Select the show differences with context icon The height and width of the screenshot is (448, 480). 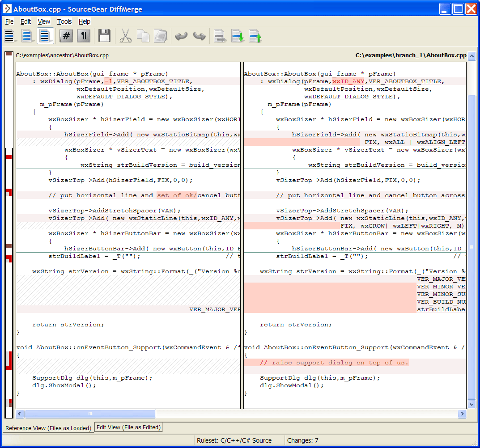[45, 36]
